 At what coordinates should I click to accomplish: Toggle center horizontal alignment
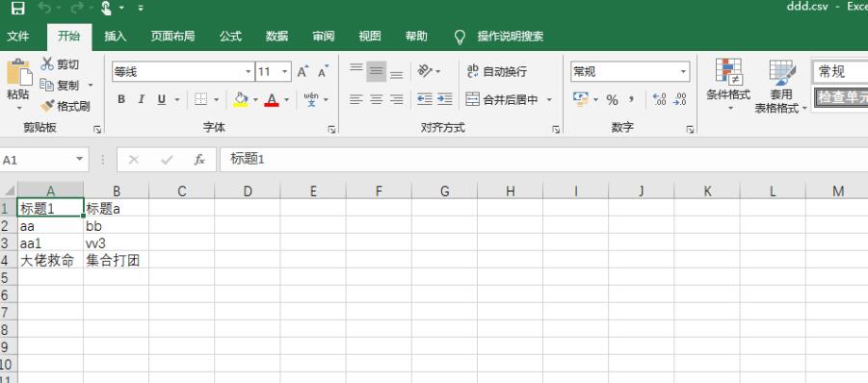pos(377,99)
